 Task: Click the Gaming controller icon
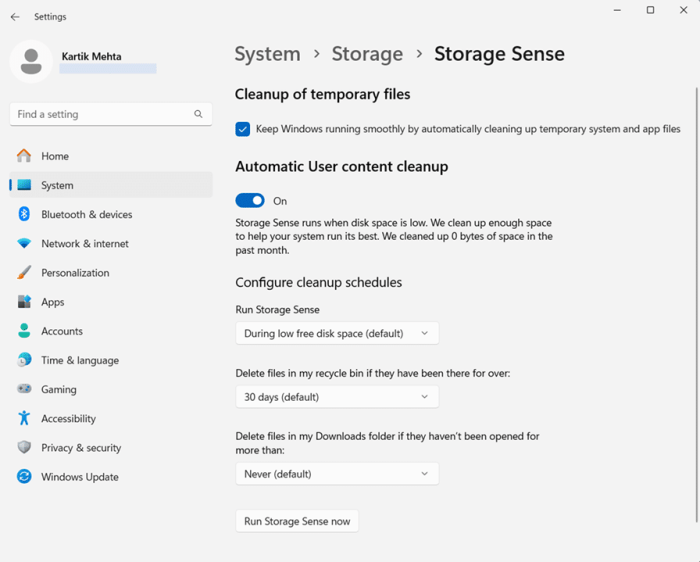24,389
